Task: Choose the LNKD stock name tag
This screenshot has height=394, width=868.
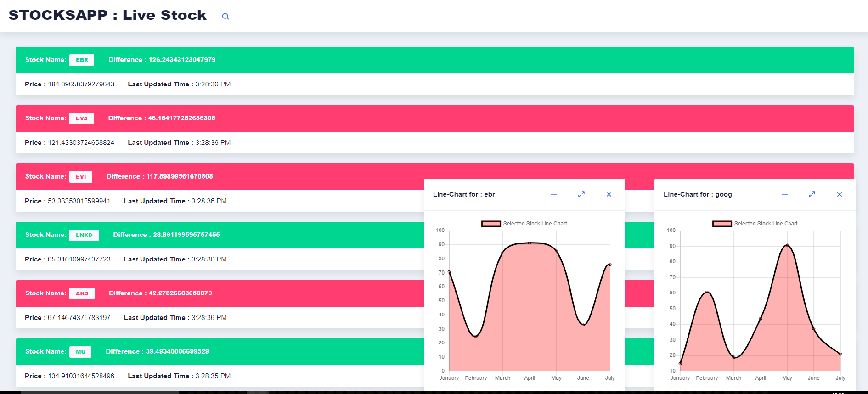Action: coord(84,235)
